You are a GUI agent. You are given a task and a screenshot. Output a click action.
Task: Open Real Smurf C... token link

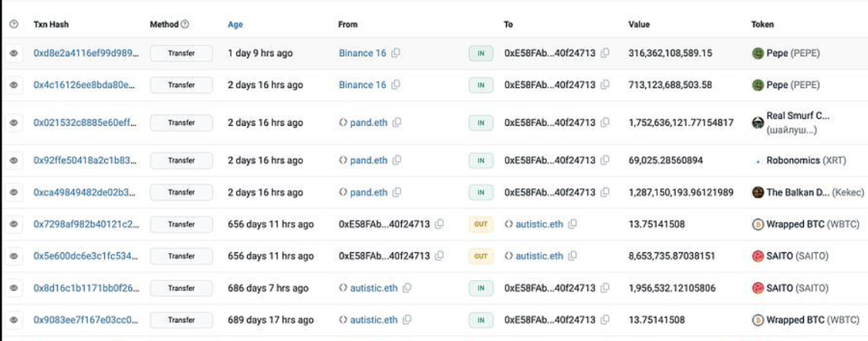point(798,116)
